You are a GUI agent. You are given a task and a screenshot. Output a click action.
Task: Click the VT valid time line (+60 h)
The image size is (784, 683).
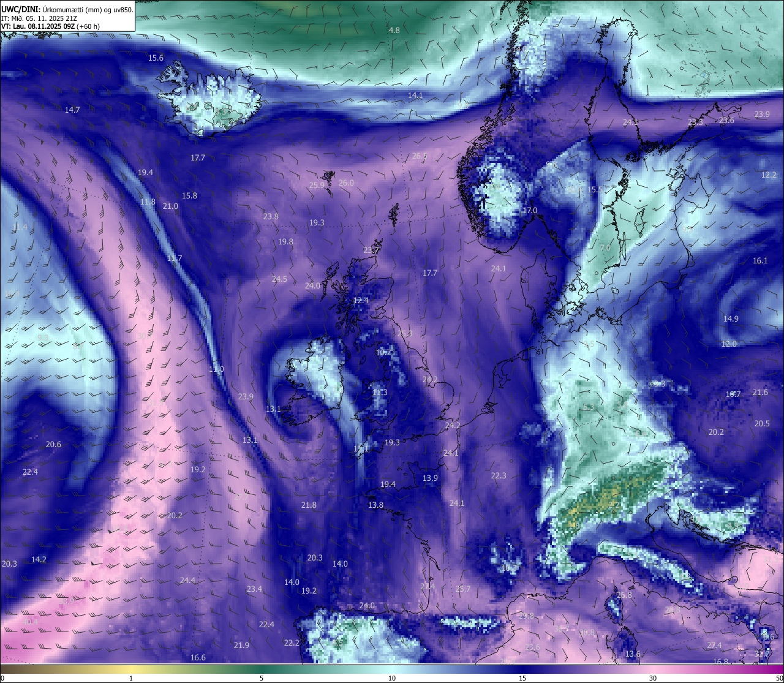(x=51, y=26)
